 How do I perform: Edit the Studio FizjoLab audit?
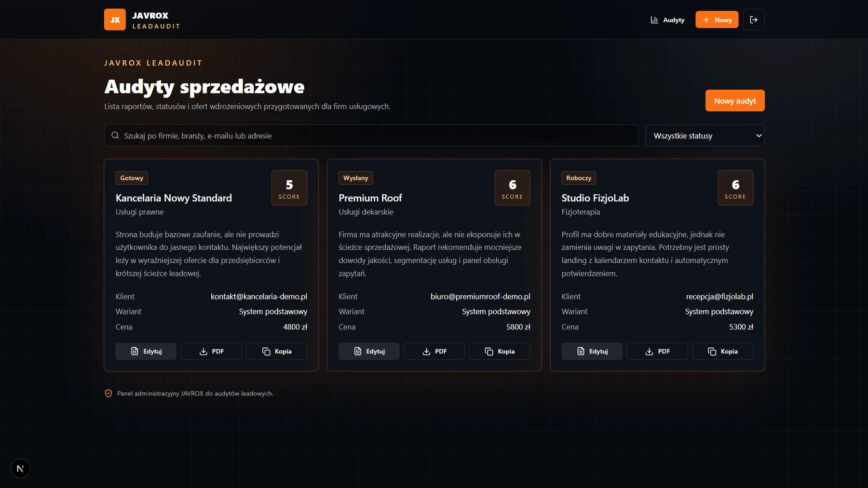tap(592, 352)
